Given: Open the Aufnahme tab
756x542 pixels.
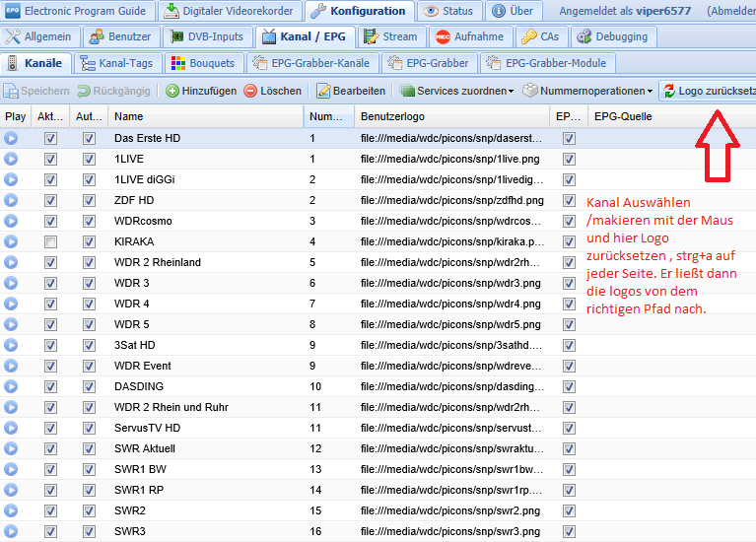Looking at the screenshot, I should [469, 36].
